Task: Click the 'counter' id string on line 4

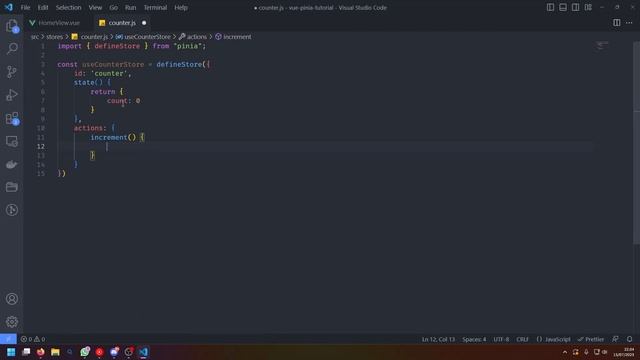Action: 109,73
